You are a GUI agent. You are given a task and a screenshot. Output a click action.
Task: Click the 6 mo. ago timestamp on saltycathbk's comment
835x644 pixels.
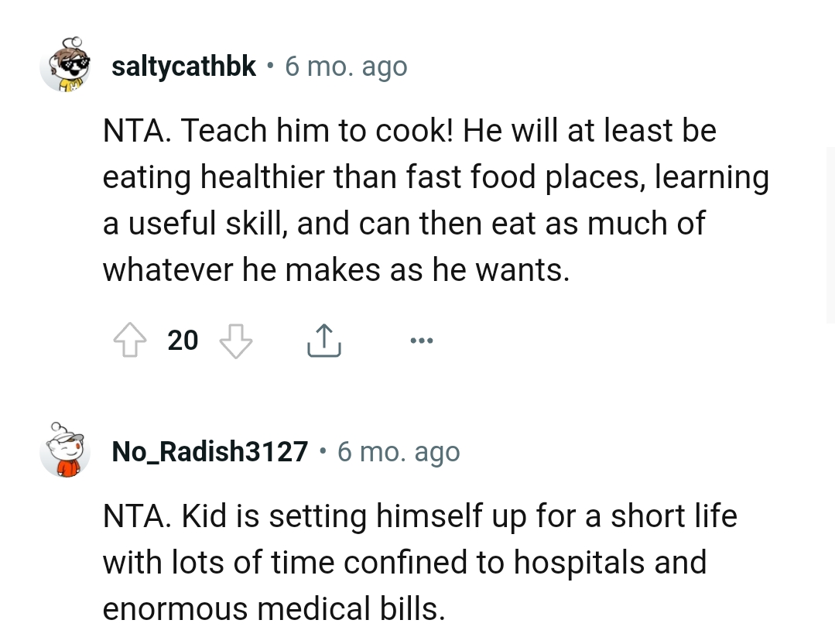coord(345,66)
